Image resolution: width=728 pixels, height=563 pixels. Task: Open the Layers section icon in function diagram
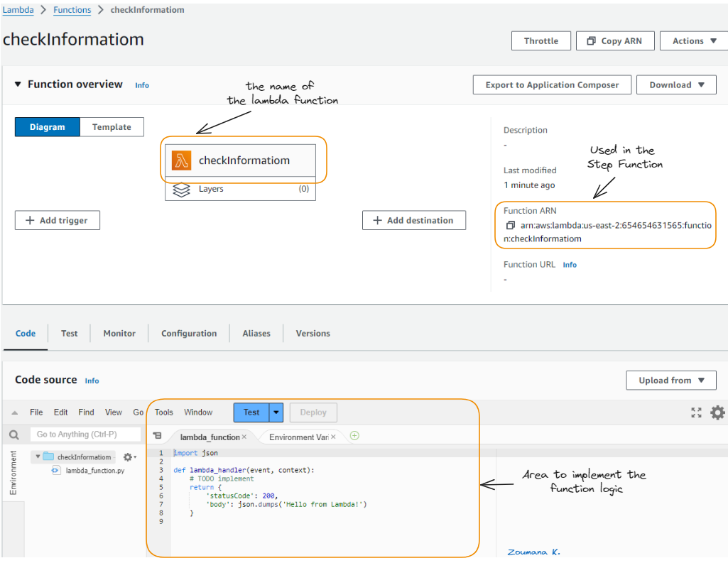click(x=181, y=189)
